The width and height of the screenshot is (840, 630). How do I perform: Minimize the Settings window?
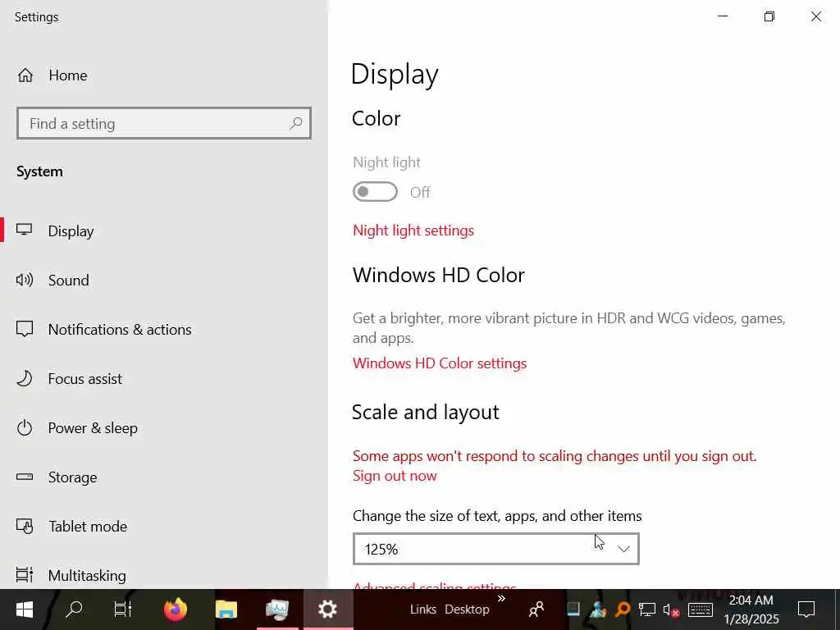723,16
